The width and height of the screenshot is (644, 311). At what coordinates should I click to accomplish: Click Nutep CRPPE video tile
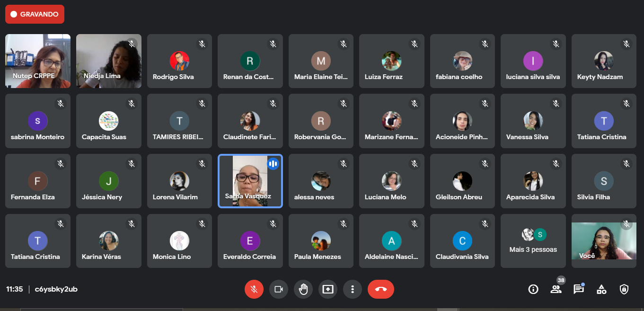pyautogui.click(x=38, y=61)
